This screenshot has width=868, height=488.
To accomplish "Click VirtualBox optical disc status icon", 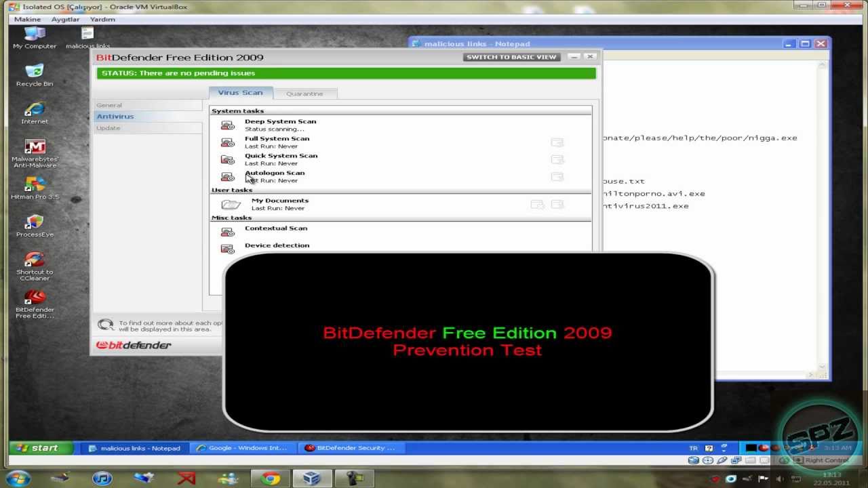I will click(708, 460).
